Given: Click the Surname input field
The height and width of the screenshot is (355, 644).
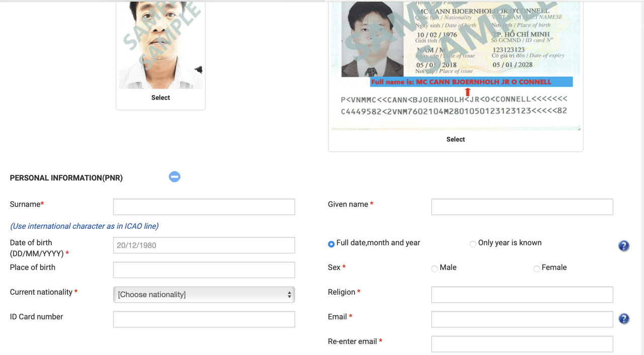Looking at the screenshot, I should (x=204, y=207).
